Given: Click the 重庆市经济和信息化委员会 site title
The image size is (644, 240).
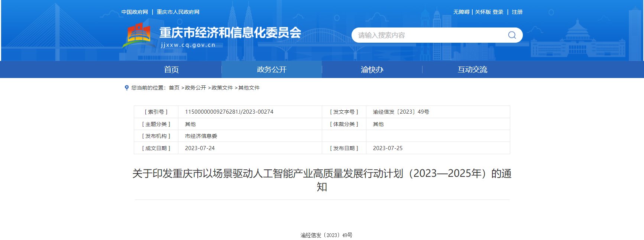Looking at the screenshot, I should 230,33.
